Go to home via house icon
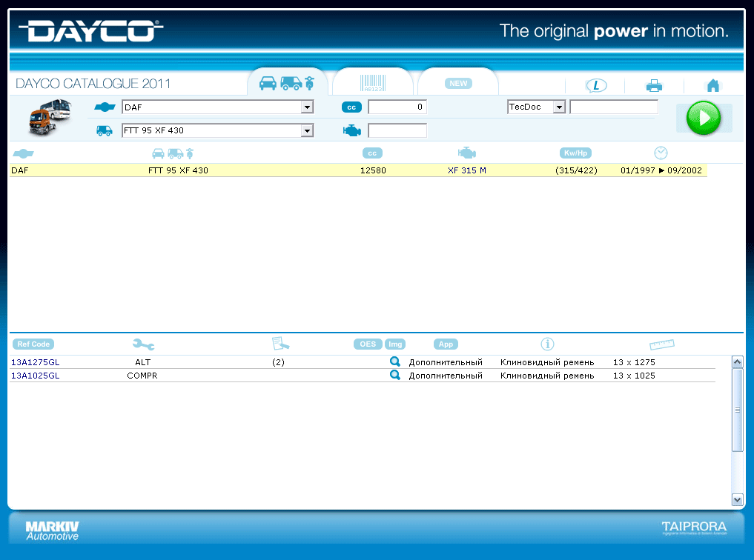754x560 pixels. pyautogui.click(x=713, y=85)
